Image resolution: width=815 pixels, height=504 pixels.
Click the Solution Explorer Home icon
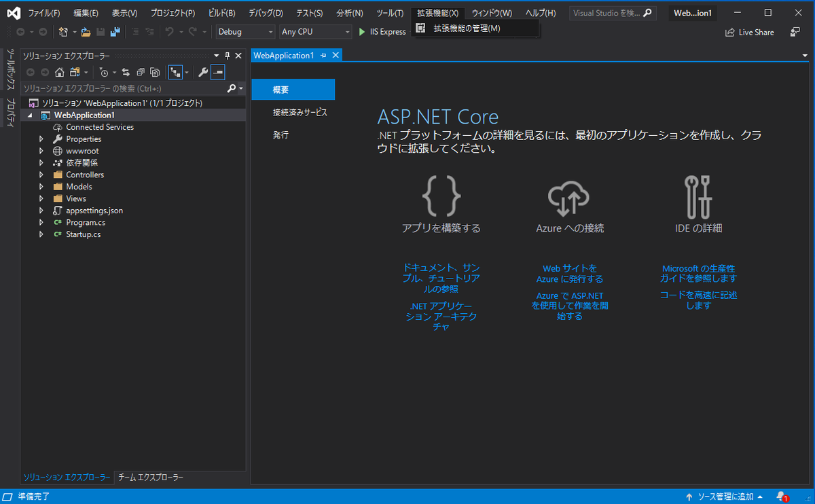point(60,73)
